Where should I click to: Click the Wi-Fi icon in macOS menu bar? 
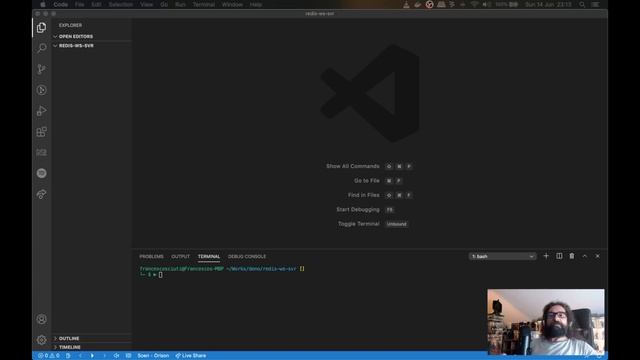click(x=474, y=4)
